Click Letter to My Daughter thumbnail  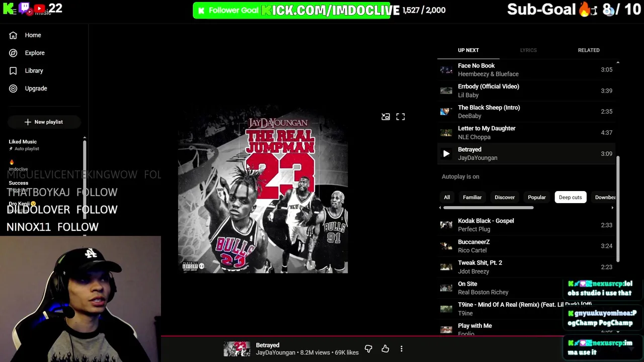446,133
